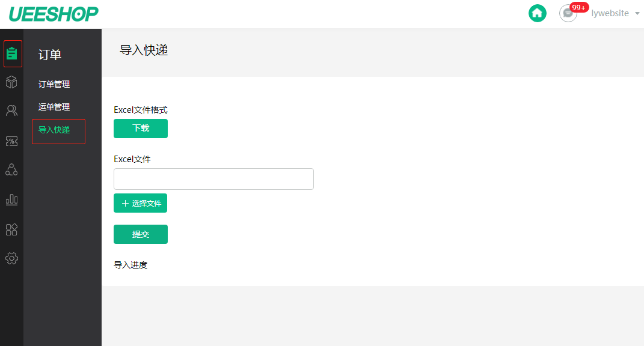Open the Orders clipboard icon in sidebar
Viewport: 644px width, 346px height.
pyautogui.click(x=12, y=54)
